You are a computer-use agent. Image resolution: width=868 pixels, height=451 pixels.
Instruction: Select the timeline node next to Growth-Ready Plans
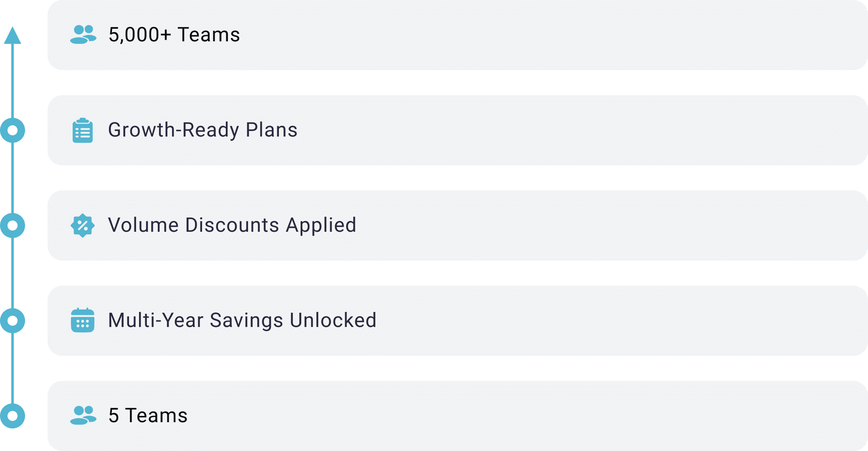13,130
